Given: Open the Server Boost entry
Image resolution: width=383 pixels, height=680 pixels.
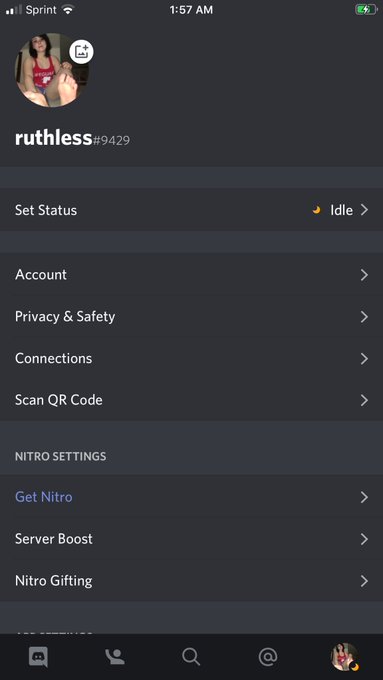Looking at the screenshot, I should coord(191,539).
